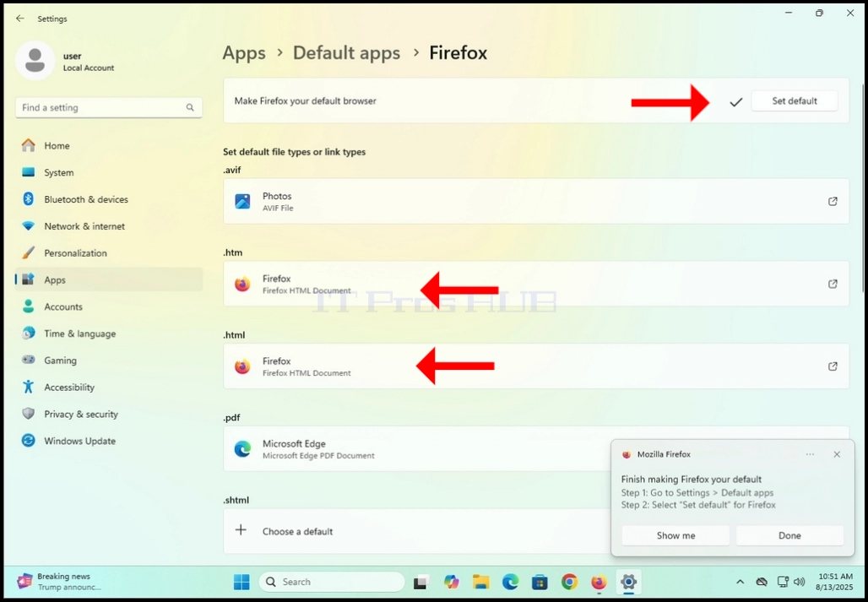The height and width of the screenshot is (602, 868).
Task: Click the taskbar Search box
Action: point(332,582)
